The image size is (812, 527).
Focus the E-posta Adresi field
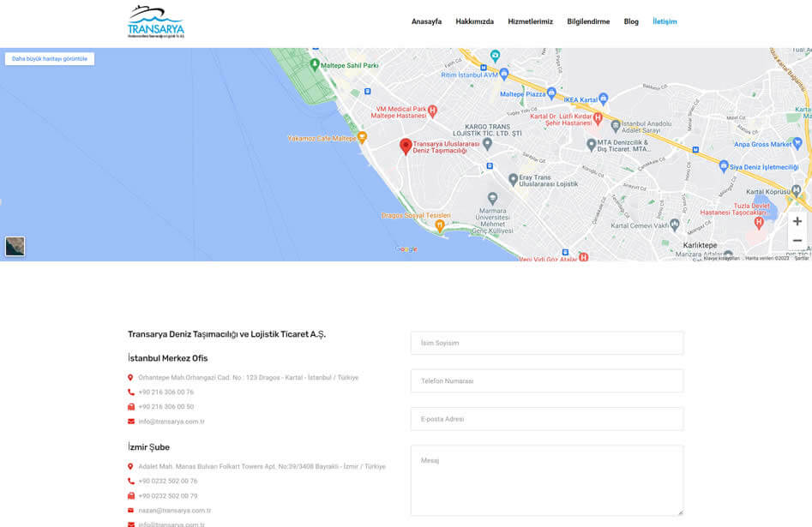(x=547, y=419)
